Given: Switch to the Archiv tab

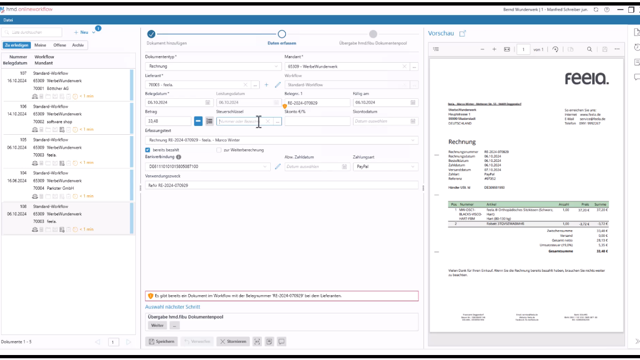Looking at the screenshot, I should coord(78,45).
